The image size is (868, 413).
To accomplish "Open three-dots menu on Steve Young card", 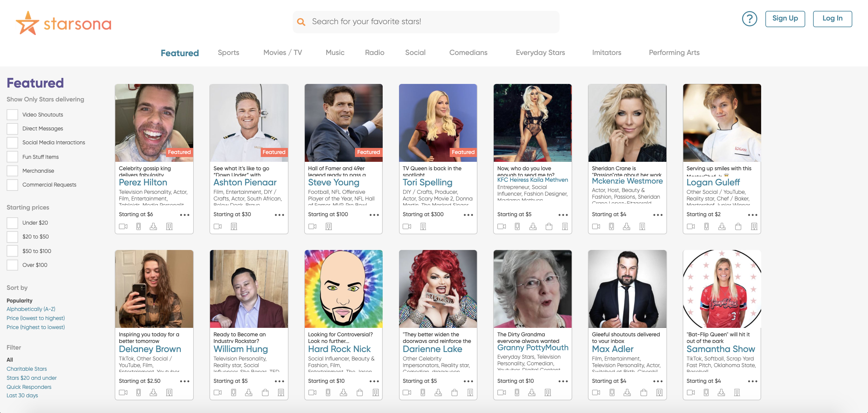I will click(374, 215).
